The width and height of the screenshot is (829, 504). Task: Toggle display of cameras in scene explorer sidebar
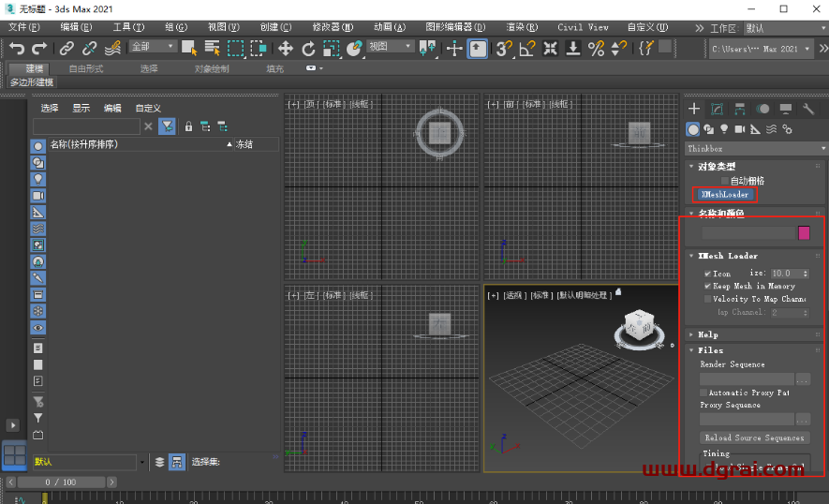click(x=38, y=196)
